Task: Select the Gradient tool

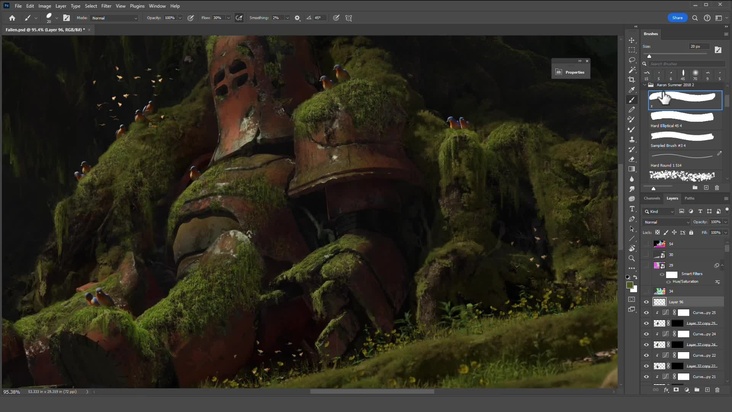Action: pyautogui.click(x=632, y=169)
